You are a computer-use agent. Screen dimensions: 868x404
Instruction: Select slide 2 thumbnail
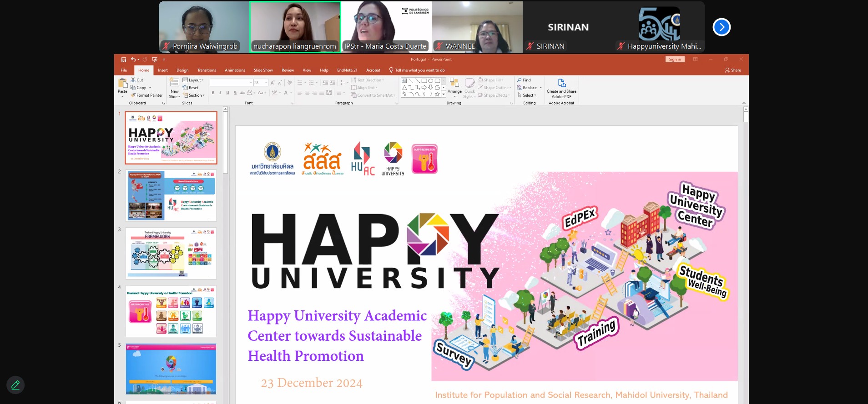pos(171,196)
